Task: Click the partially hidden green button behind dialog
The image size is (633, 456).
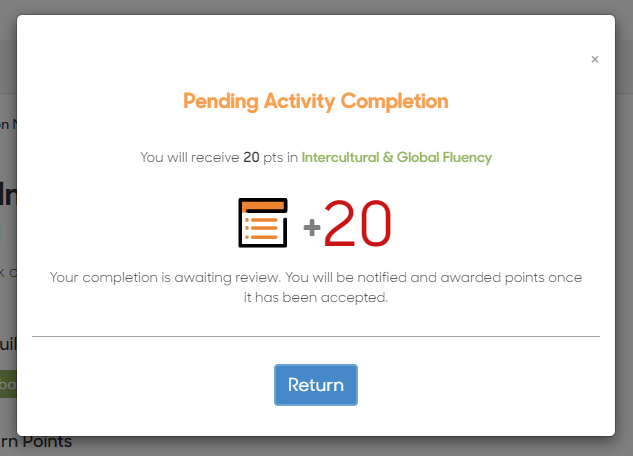Action: [x=8, y=384]
